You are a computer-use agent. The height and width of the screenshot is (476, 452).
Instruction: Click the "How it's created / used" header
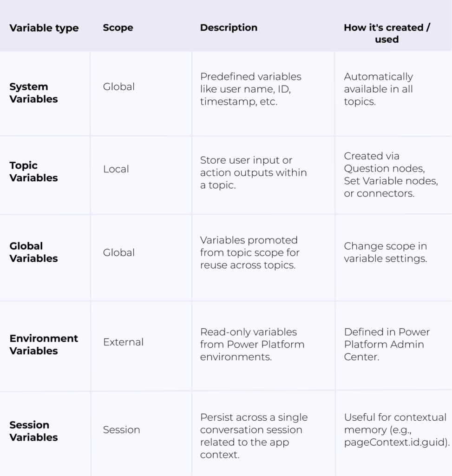coord(386,33)
